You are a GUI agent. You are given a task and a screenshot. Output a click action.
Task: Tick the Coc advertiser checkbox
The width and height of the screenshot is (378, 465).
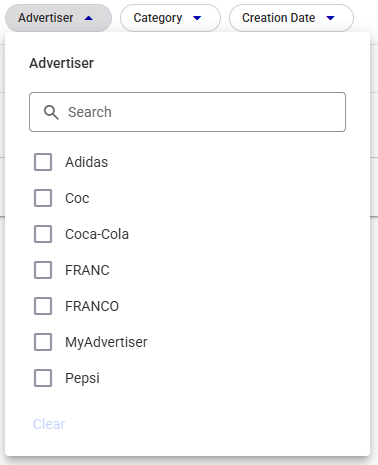[x=43, y=198]
